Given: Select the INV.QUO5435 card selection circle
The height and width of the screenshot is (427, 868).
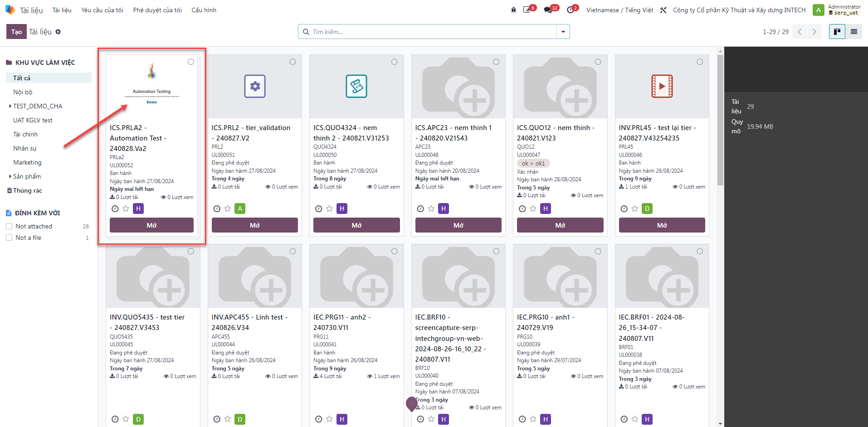Looking at the screenshot, I should pyautogui.click(x=191, y=251).
